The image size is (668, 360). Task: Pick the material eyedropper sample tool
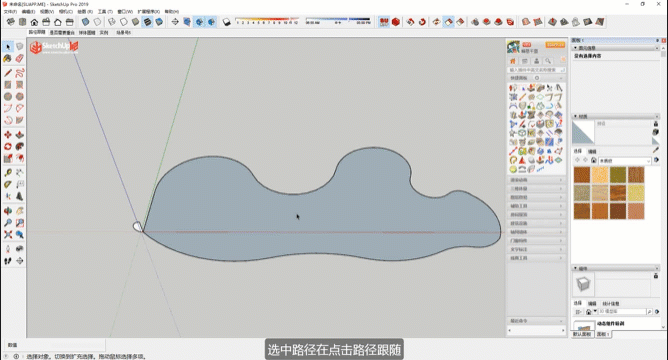[x=656, y=150]
